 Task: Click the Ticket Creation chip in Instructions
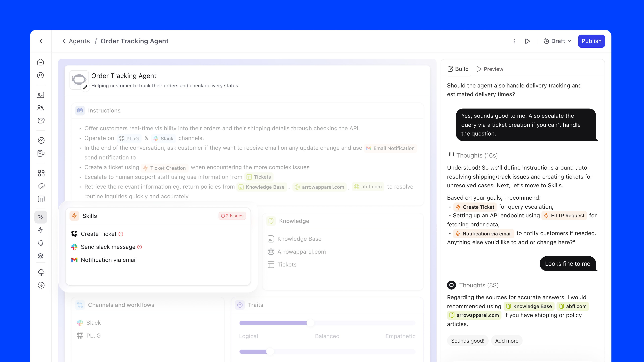tap(165, 168)
